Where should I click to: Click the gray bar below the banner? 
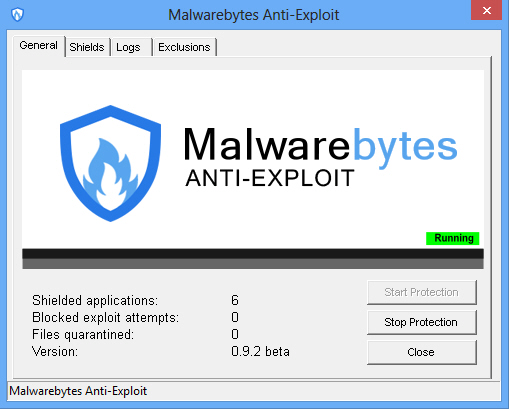[253, 264]
